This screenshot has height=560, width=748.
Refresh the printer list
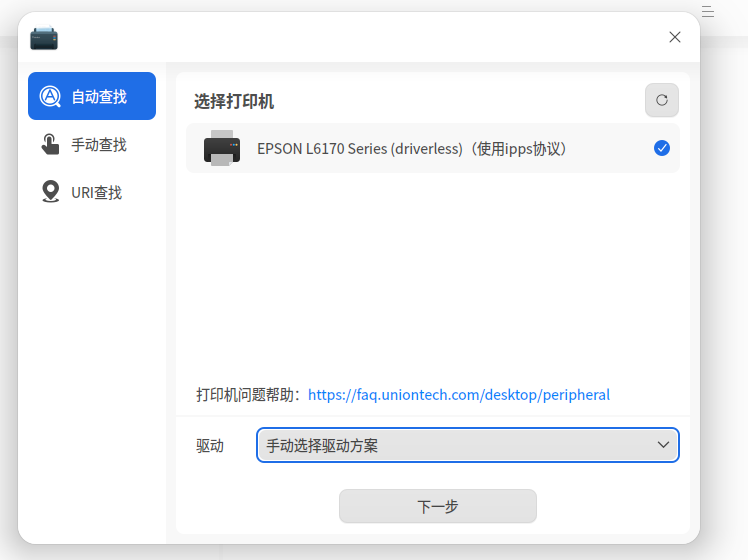coord(662,100)
